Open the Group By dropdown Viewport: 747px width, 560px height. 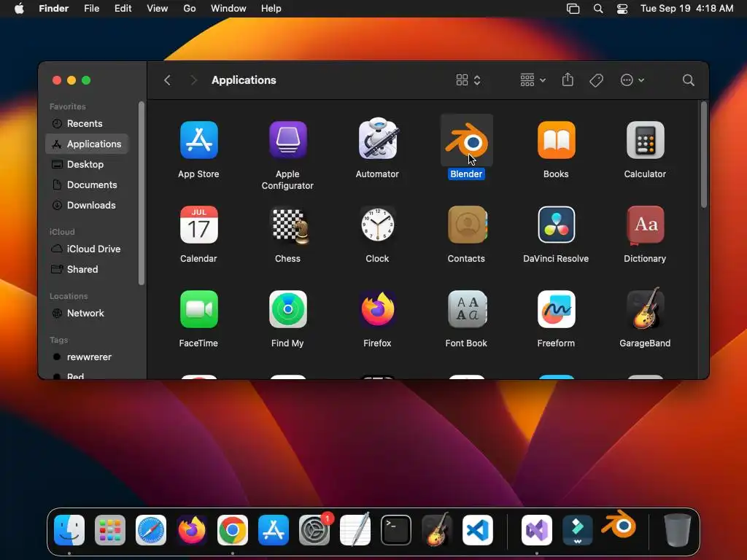pos(533,80)
